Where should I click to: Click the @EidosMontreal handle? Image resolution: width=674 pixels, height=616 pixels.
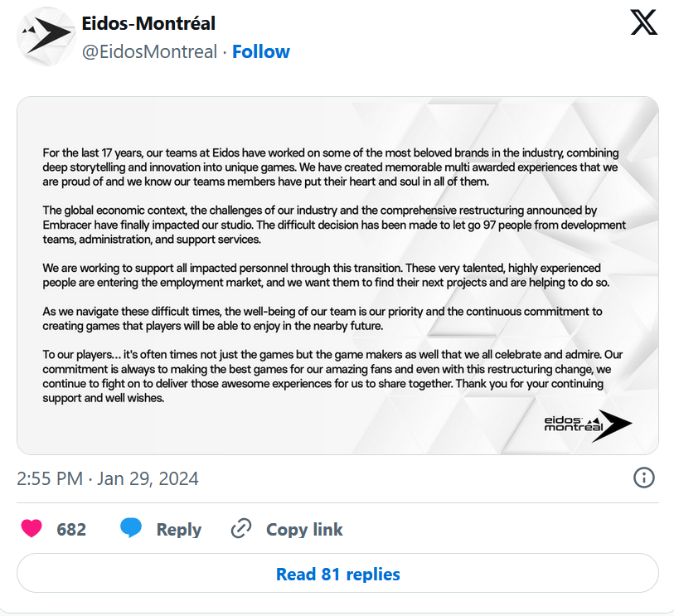[149, 51]
